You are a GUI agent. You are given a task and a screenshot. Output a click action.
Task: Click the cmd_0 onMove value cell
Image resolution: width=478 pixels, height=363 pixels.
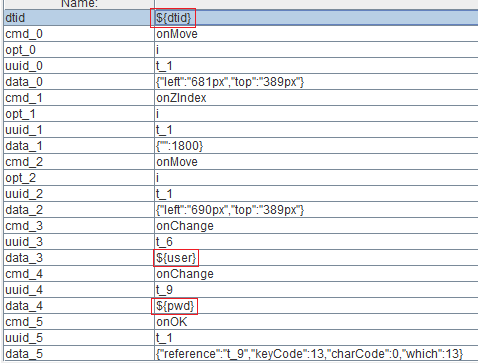[316, 34]
